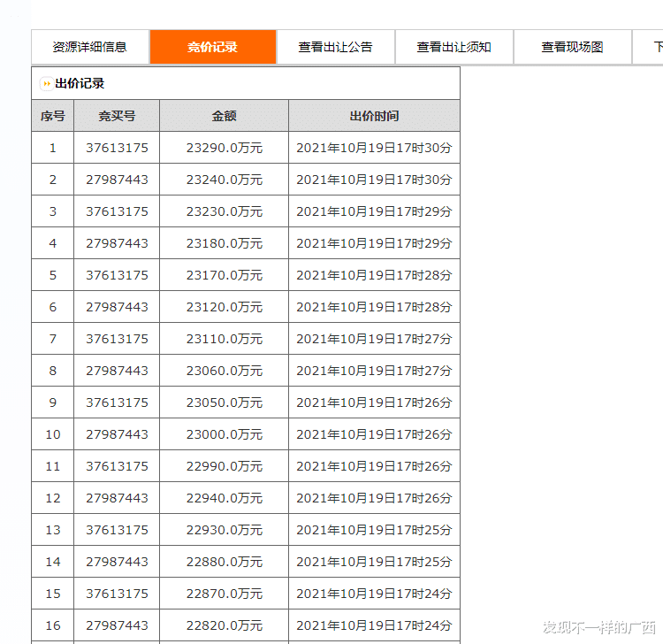This screenshot has height=644, width=663.
Task: Click the 序号 column header
Action: [53, 116]
